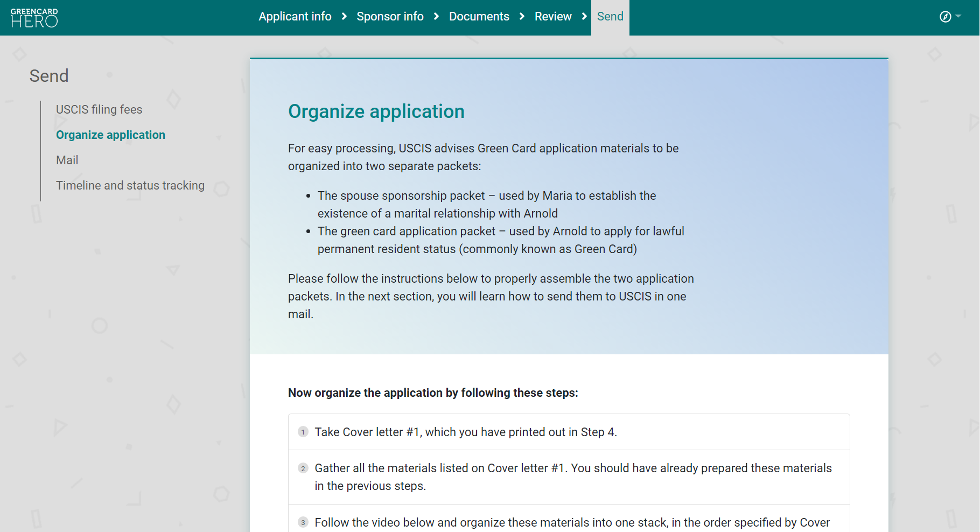Open the Review step
The image size is (980, 532).
[x=553, y=17]
